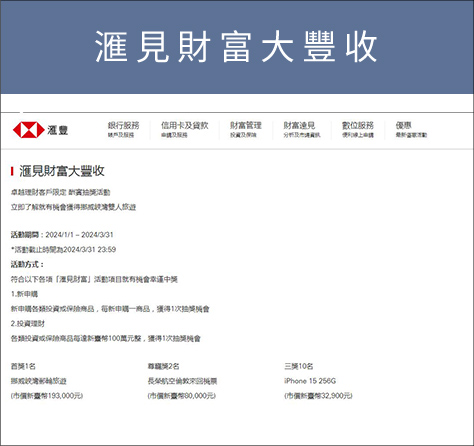Click the 首獎1名 prize label

[23, 366]
